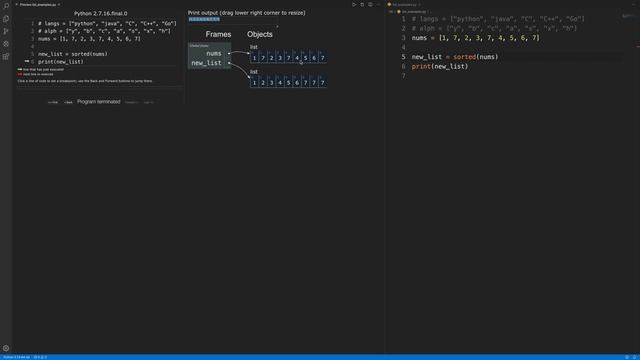Set breakpoint on preview line new_list = sorted(nums)
The image size is (640, 360).
(x=73, y=54)
